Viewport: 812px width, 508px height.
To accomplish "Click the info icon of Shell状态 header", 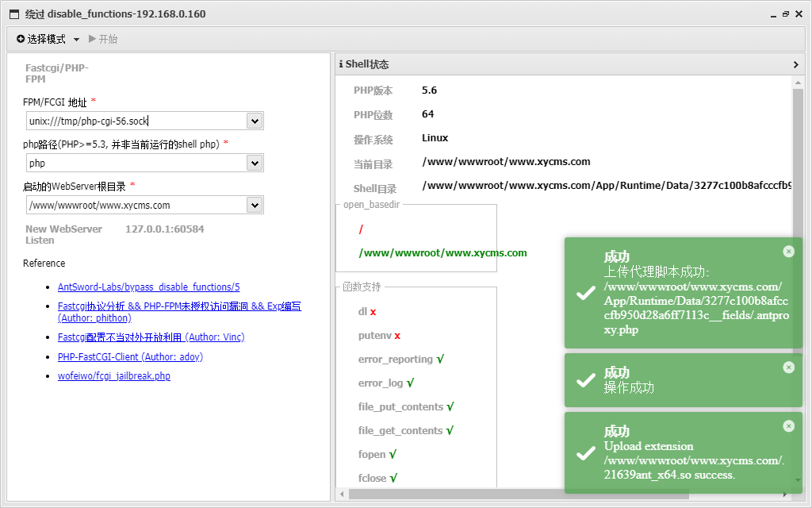I will [x=341, y=64].
